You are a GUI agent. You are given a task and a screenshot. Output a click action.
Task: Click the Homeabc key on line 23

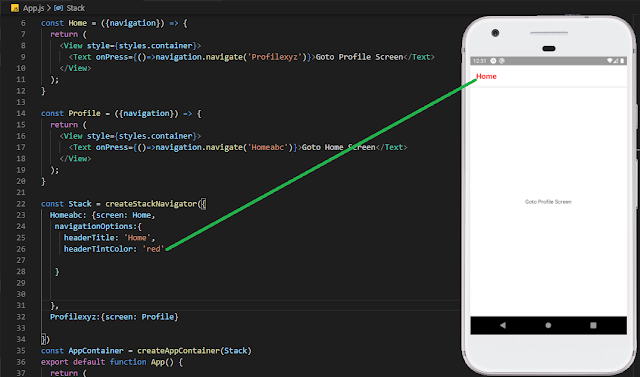tap(66, 215)
